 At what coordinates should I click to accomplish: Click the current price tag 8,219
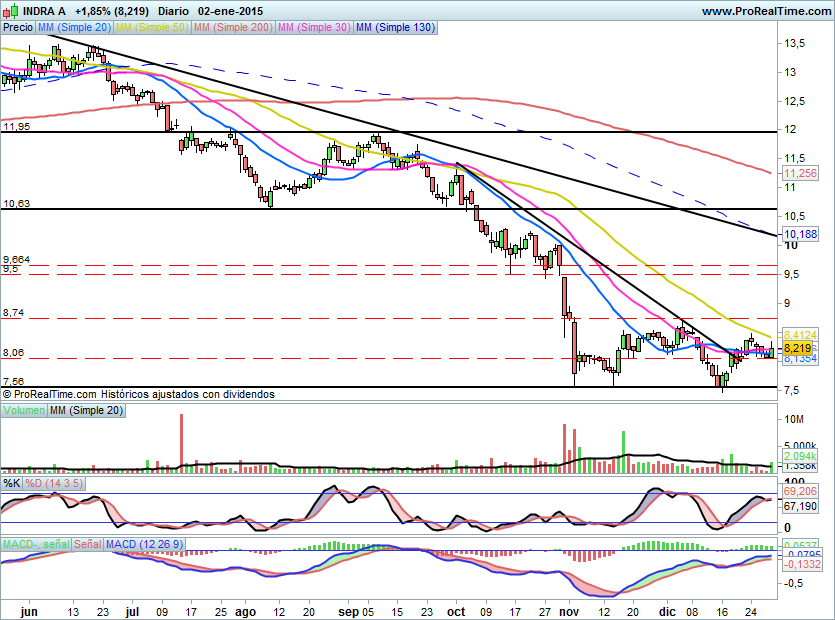click(x=797, y=347)
